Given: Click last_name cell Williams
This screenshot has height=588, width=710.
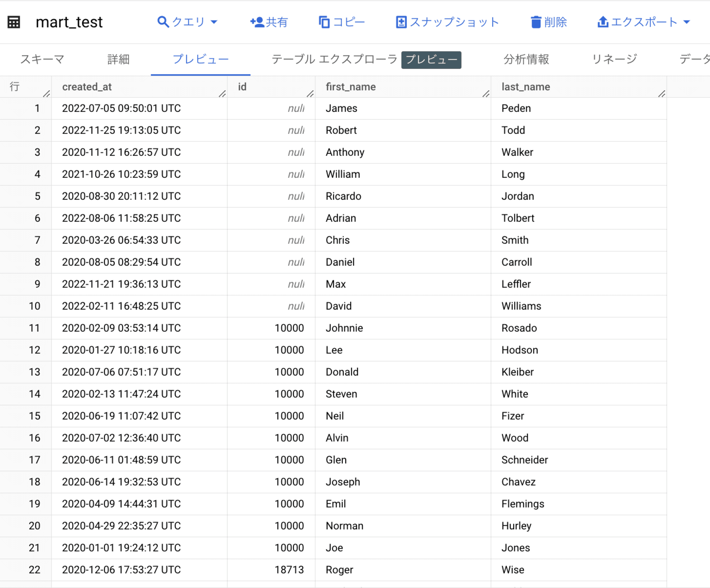Looking at the screenshot, I should pyautogui.click(x=579, y=306).
